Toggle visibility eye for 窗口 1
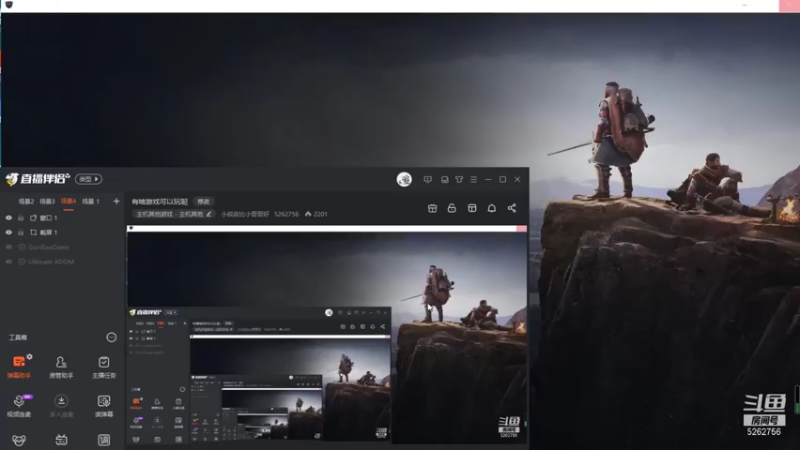 click(9, 218)
